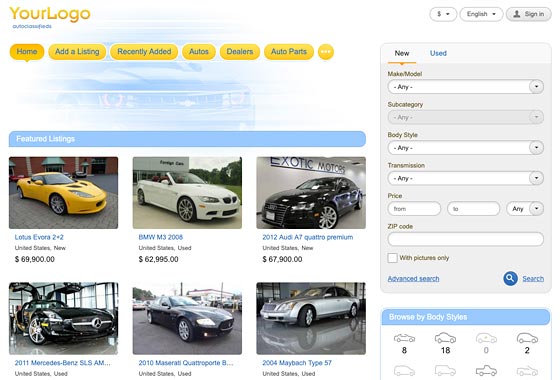The image size is (560, 380).
Task: Open the Price Any dropdown
Action: [525, 209]
